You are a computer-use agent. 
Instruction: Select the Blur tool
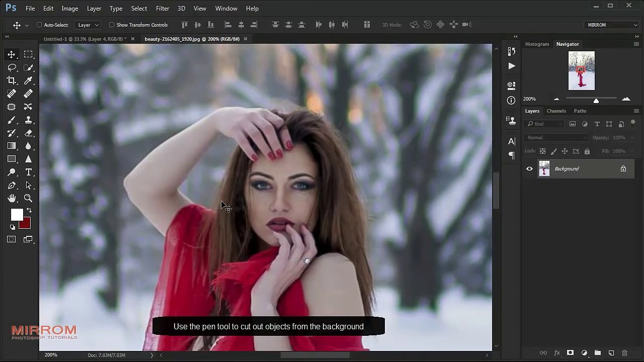(x=28, y=146)
